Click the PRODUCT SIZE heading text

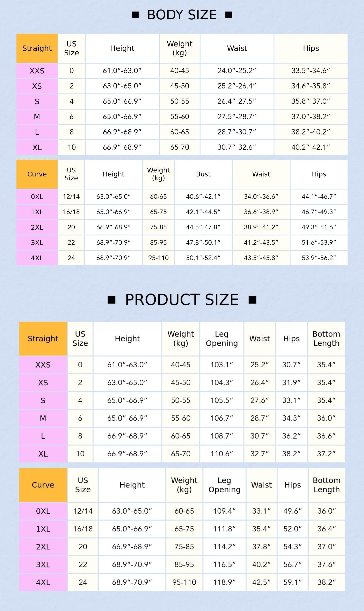click(182, 300)
